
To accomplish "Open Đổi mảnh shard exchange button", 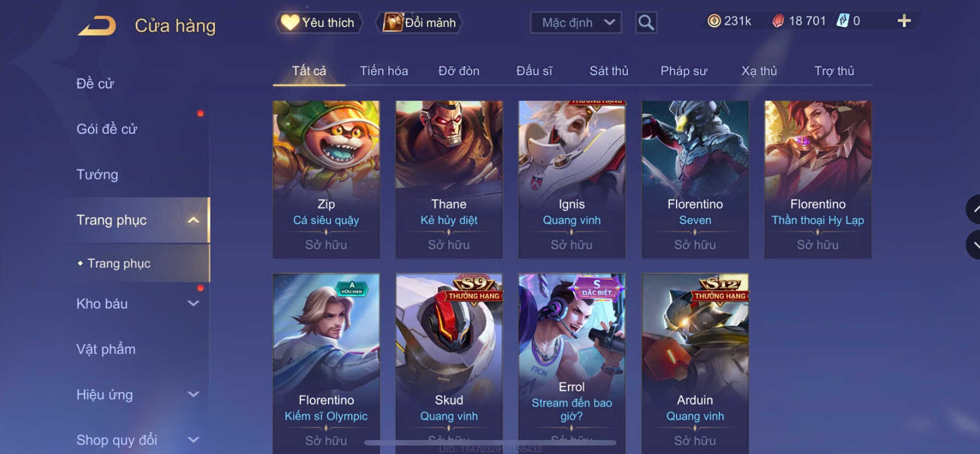I will point(418,23).
